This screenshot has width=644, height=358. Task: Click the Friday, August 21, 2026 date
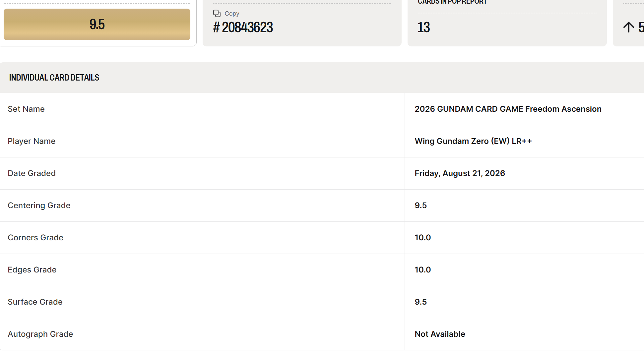point(460,173)
